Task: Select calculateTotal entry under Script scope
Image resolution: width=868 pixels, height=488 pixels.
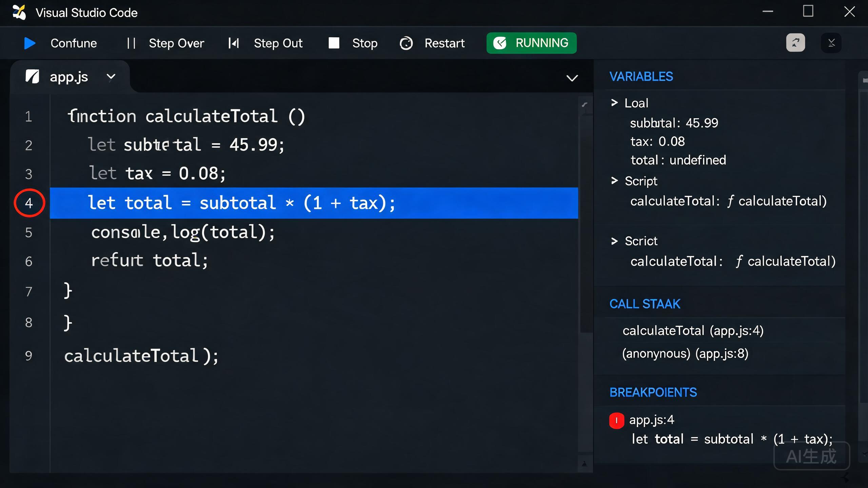Action: 728,201
